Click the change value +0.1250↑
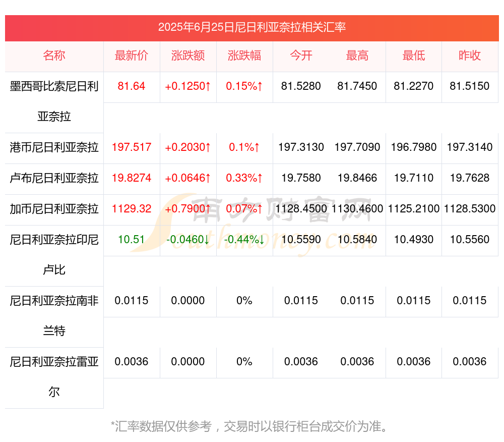Image resolution: width=504 pixels, height=442 pixels. [188, 86]
